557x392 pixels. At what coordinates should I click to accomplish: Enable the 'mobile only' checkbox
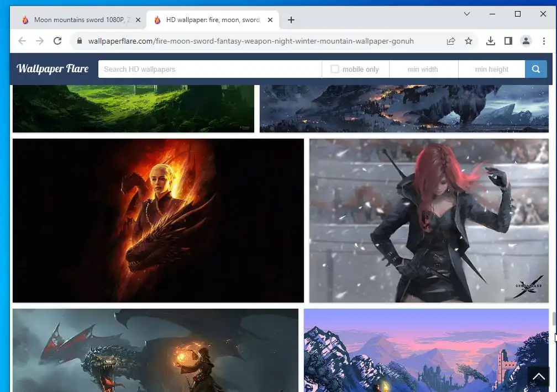pos(335,69)
